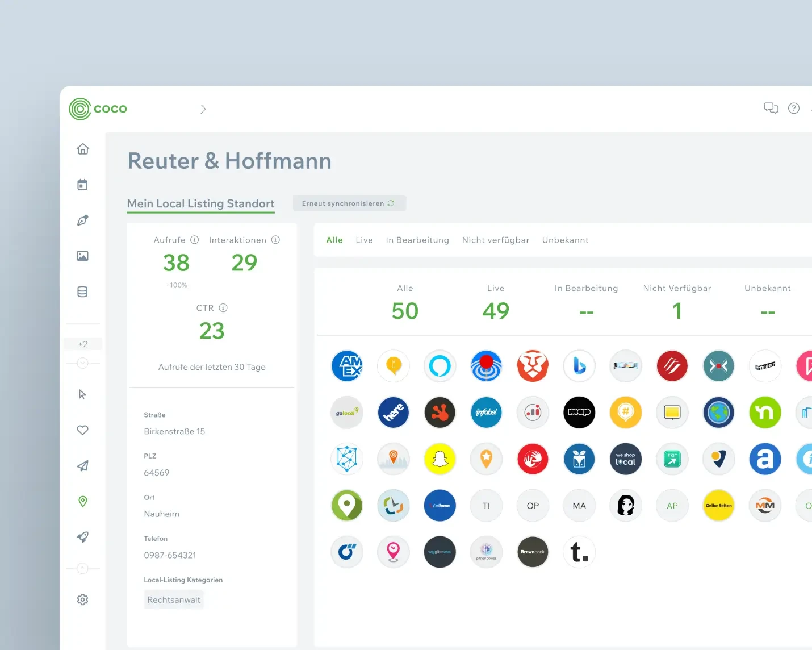Open the American Express listing icon
812x650 pixels.
[x=347, y=366]
